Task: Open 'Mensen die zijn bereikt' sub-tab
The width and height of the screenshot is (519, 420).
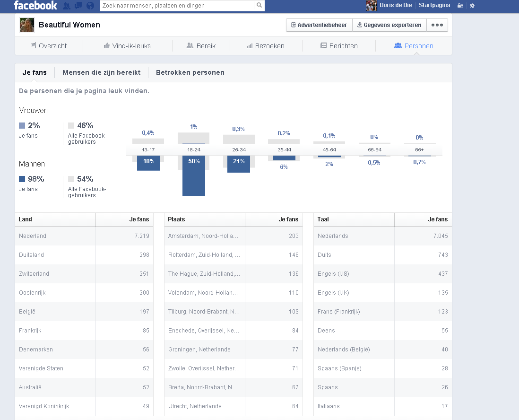Action: pos(101,72)
